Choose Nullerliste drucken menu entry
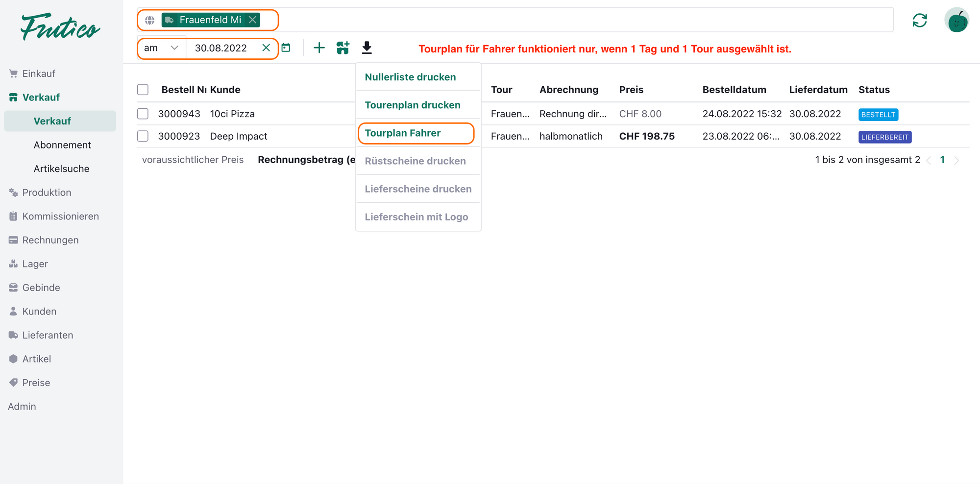 click(410, 77)
